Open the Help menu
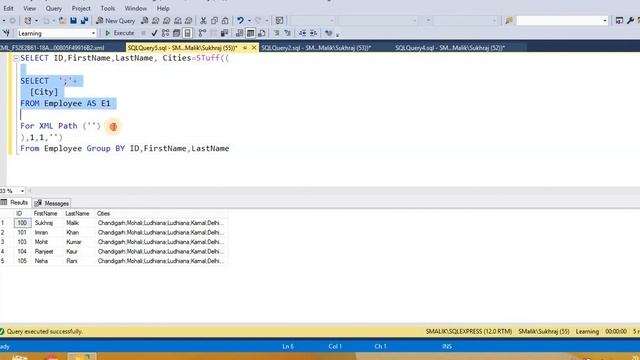640x360 pixels. click(x=163, y=8)
